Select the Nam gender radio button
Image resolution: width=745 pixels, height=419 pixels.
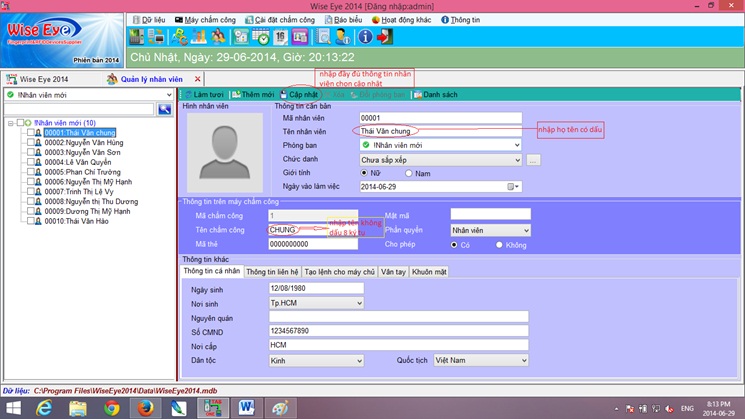point(409,173)
